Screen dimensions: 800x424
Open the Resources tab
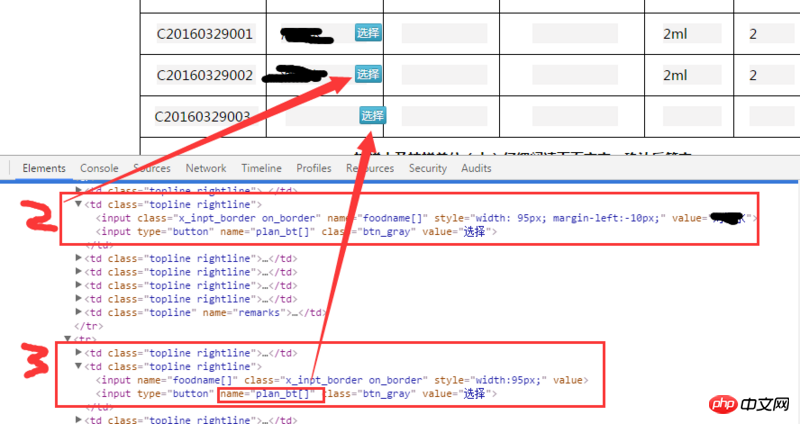click(370, 168)
